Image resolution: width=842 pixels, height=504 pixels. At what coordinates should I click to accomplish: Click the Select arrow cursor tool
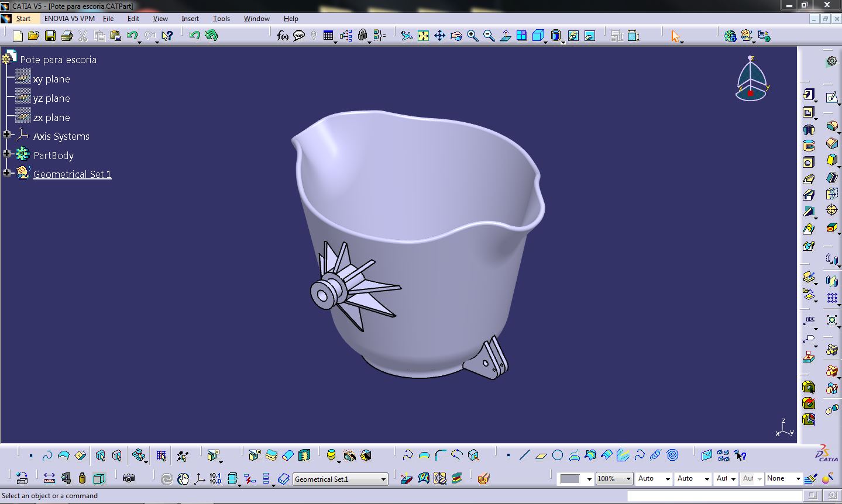click(x=676, y=36)
